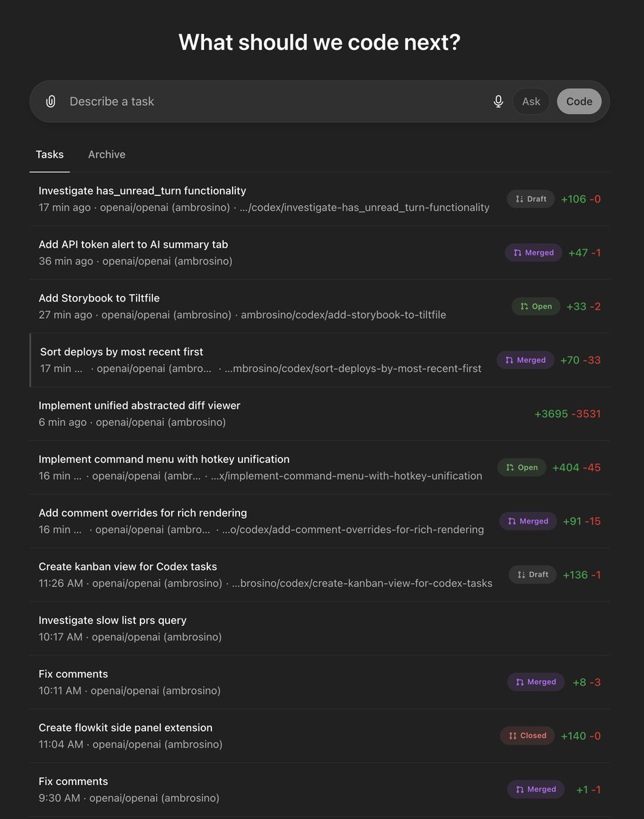Click branch path create-kanban-view-for-codex-tasks
Screen dimensions: 644x819
coord(362,584)
